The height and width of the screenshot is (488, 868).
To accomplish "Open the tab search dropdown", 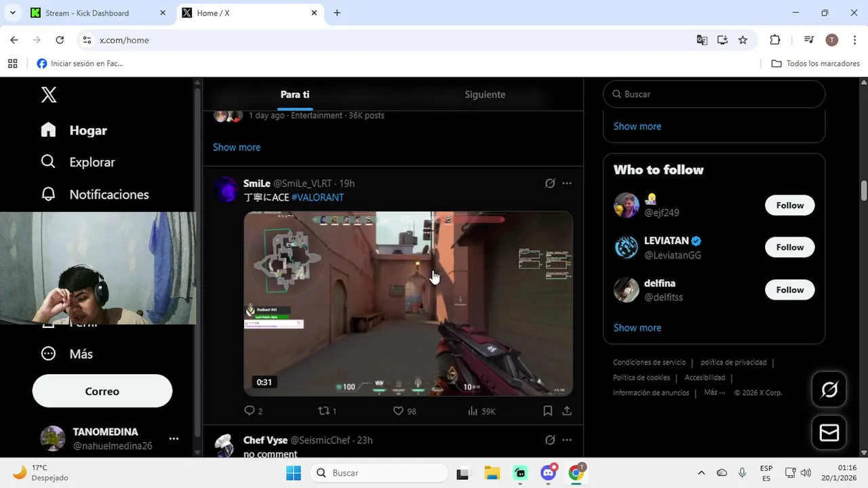I will pos(12,13).
